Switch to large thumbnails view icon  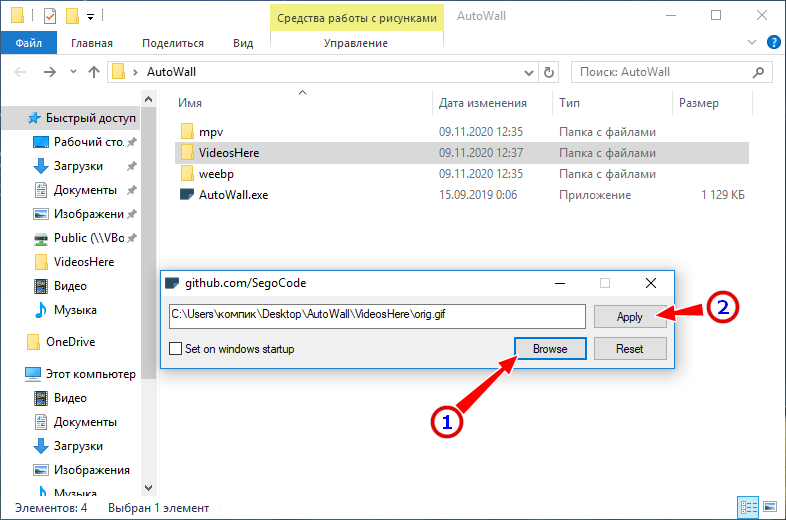[x=769, y=507]
